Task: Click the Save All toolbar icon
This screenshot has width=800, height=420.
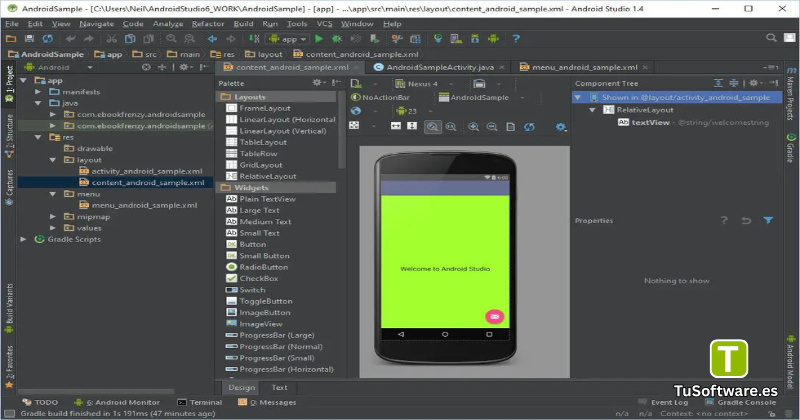Action: pos(29,39)
